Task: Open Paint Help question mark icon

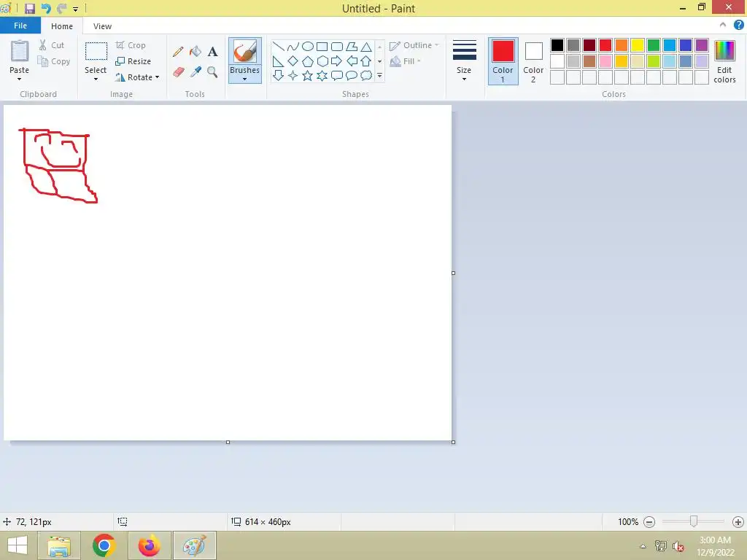Action: point(738,26)
